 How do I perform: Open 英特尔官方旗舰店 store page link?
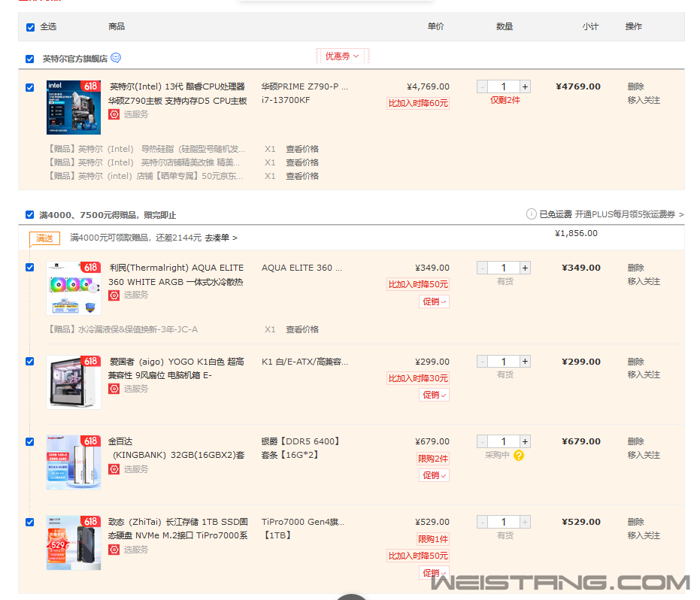click(x=75, y=59)
